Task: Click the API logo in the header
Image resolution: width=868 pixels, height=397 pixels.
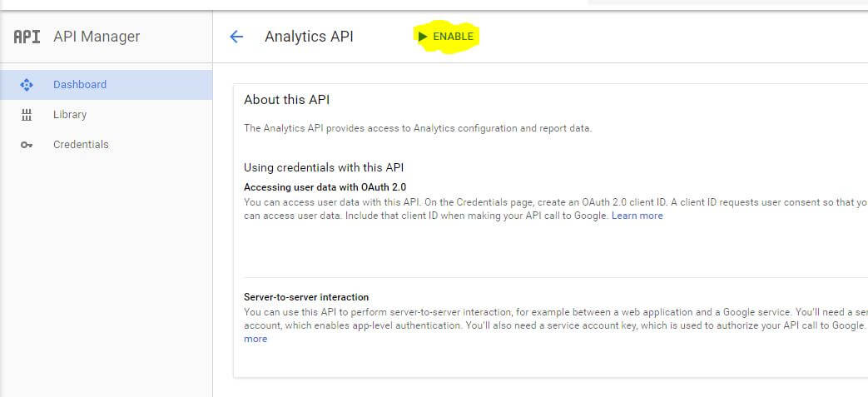Action: click(x=27, y=37)
